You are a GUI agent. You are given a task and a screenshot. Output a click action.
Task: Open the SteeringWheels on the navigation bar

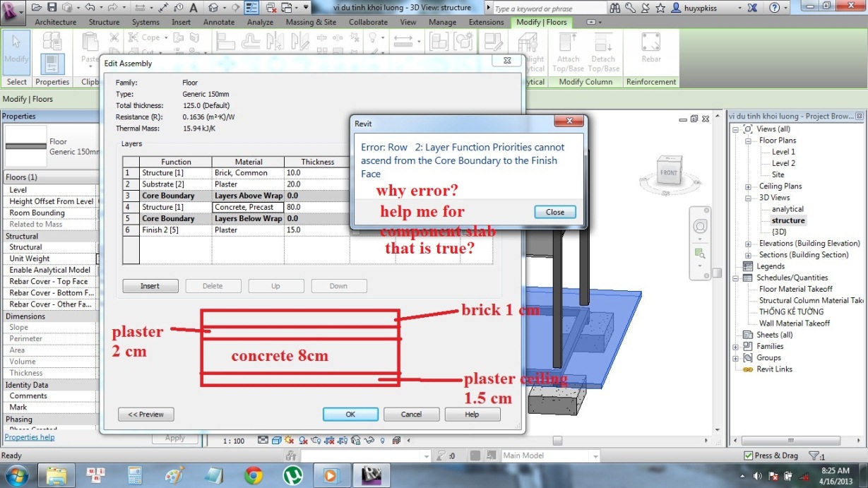point(699,227)
